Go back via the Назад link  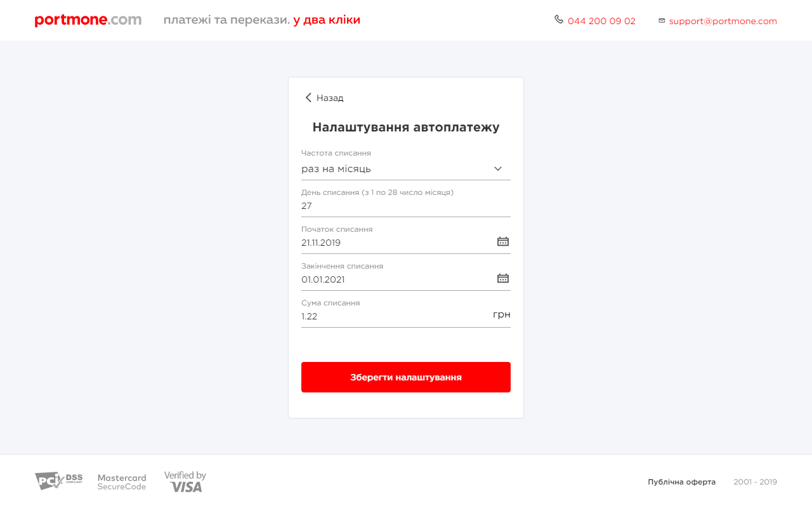(x=330, y=98)
